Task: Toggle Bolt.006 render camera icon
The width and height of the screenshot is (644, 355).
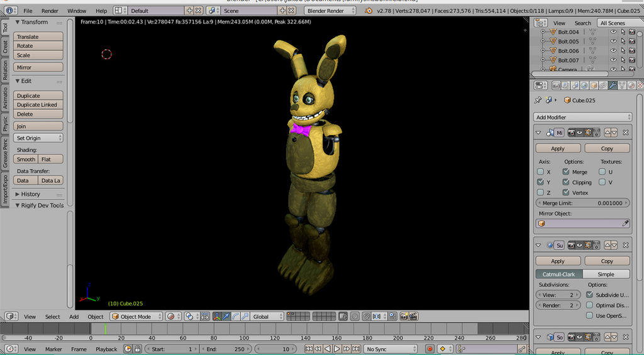Action: tap(632, 51)
